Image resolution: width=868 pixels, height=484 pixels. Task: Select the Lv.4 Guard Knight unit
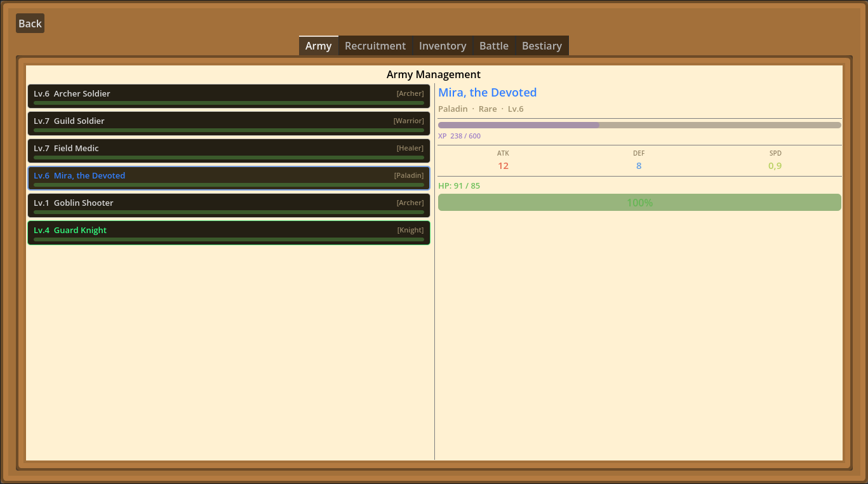[x=229, y=233]
